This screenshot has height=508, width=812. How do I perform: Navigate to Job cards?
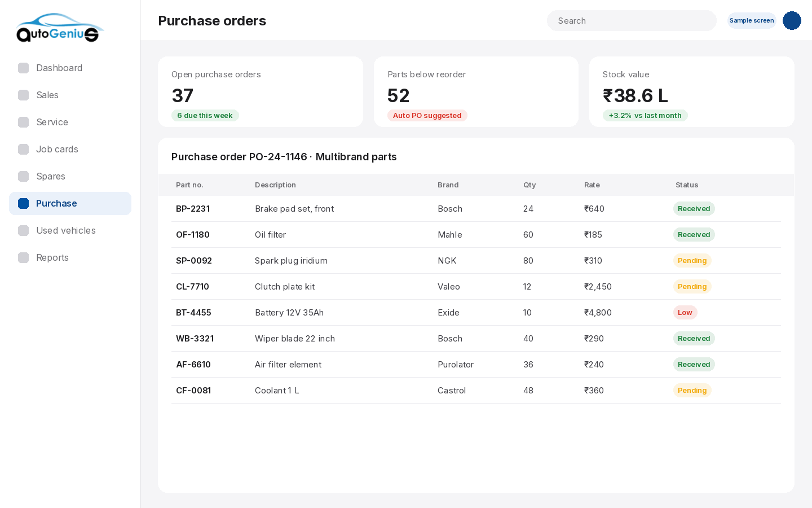click(x=70, y=149)
